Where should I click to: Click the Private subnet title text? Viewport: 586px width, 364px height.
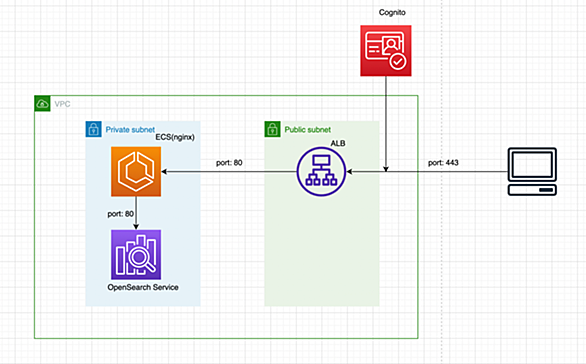pyautogui.click(x=130, y=130)
